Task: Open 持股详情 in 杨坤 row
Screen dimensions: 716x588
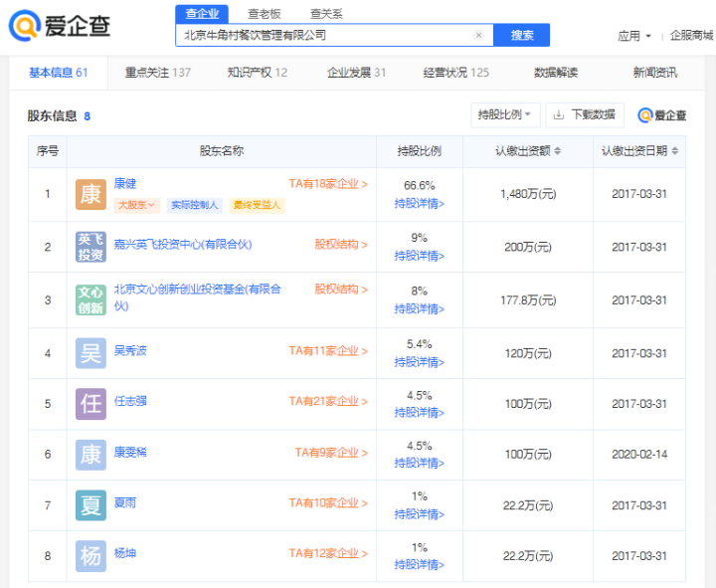Action: pyautogui.click(x=420, y=565)
